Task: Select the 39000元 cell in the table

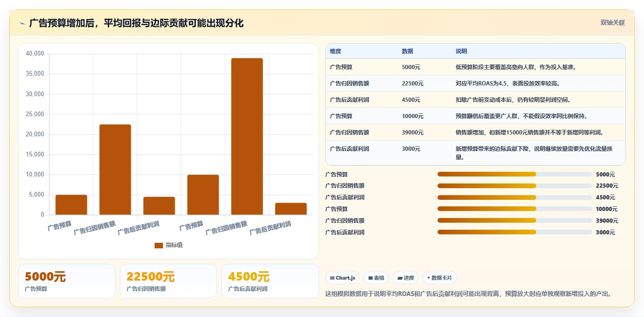Action: [x=413, y=133]
